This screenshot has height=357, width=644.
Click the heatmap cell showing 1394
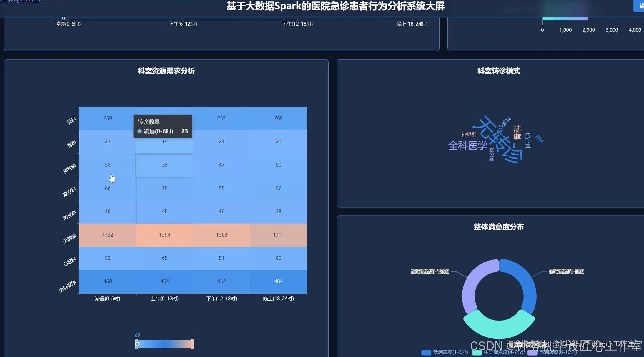[x=164, y=234]
